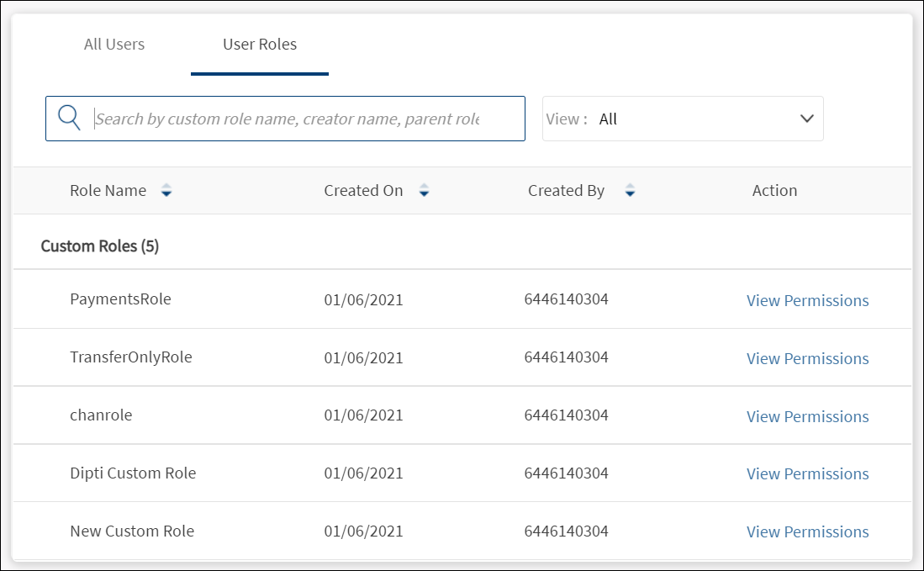Screen dimensions: 924x571
Task: Click the Role Name column header
Action: pos(108,191)
